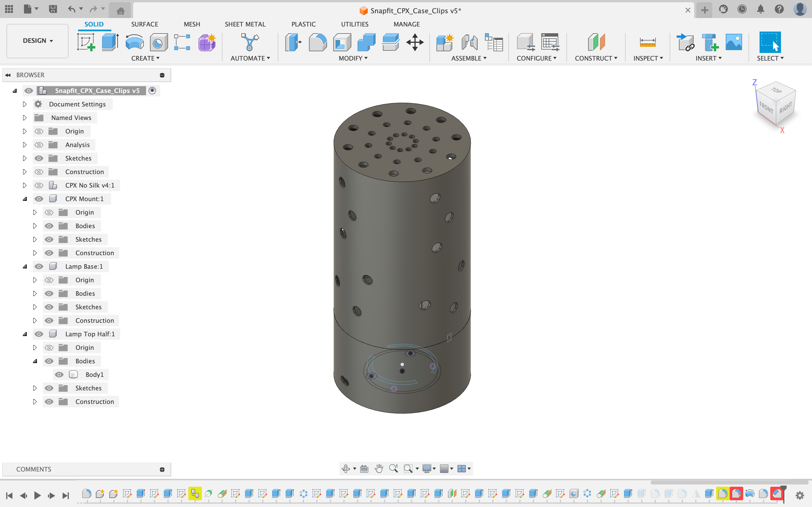Image resolution: width=812 pixels, height=507 pixels.
Task: Click the Fillet tool in Modify
Action: pos(317,42)
